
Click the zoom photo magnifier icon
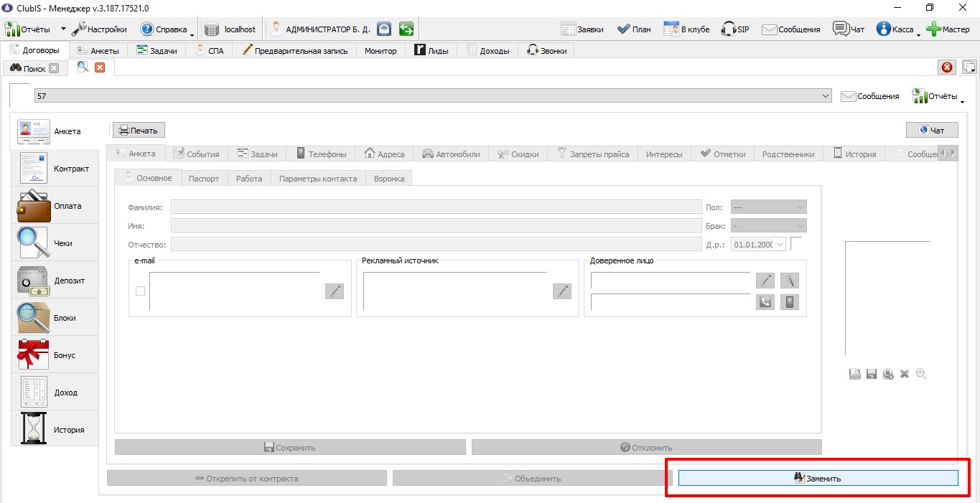[921, 374]
